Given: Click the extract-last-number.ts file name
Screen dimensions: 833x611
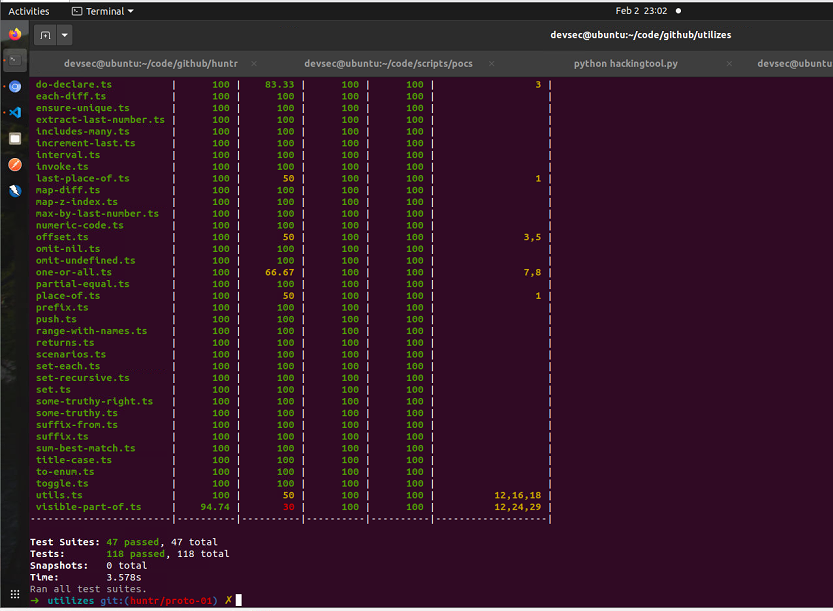Looking at the screenshot, I should point(100,120).
